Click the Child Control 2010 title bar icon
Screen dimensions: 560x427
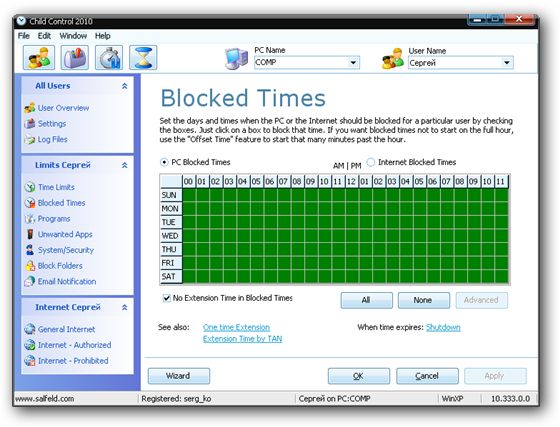tap(21, 21)
